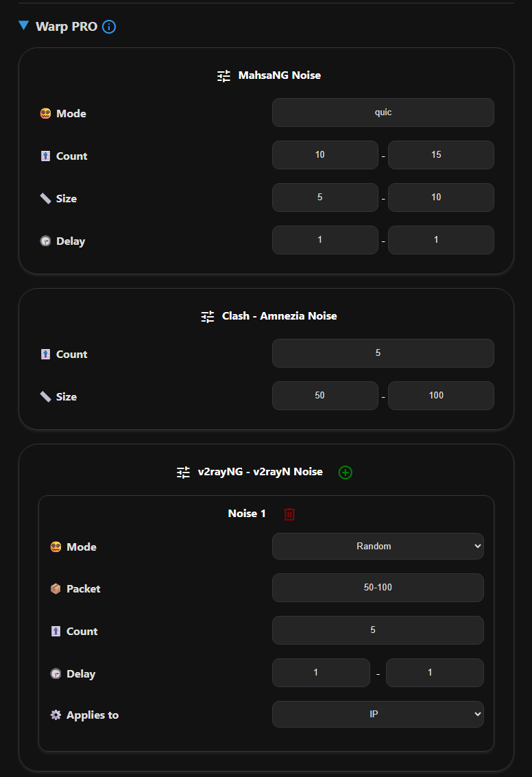Viewport: 532px width, 777px height.
Task: Click the sliders icon next to MahsaNG Noise
Action: click(x=223, y=75)
